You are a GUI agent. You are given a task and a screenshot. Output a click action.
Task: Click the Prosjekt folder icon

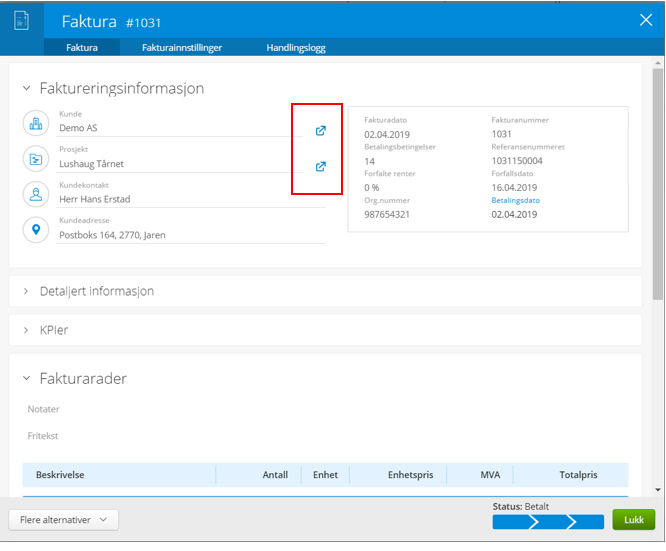36,159
